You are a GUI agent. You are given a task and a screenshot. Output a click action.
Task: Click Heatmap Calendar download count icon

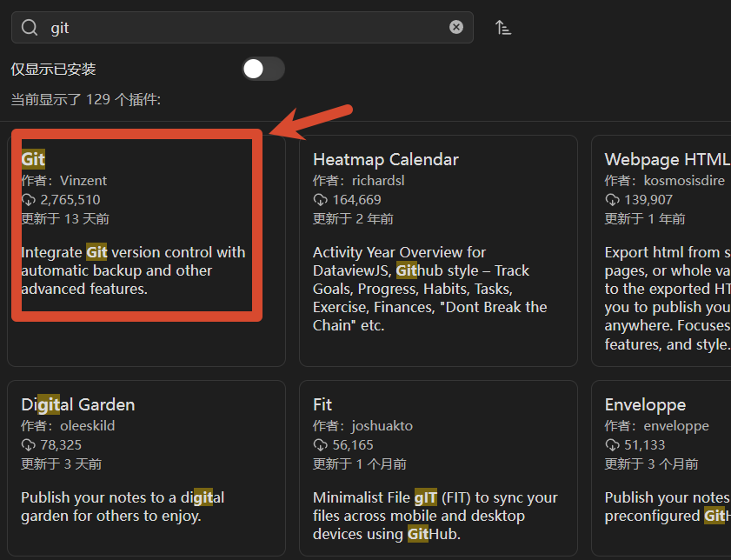[x=320, y=200]
